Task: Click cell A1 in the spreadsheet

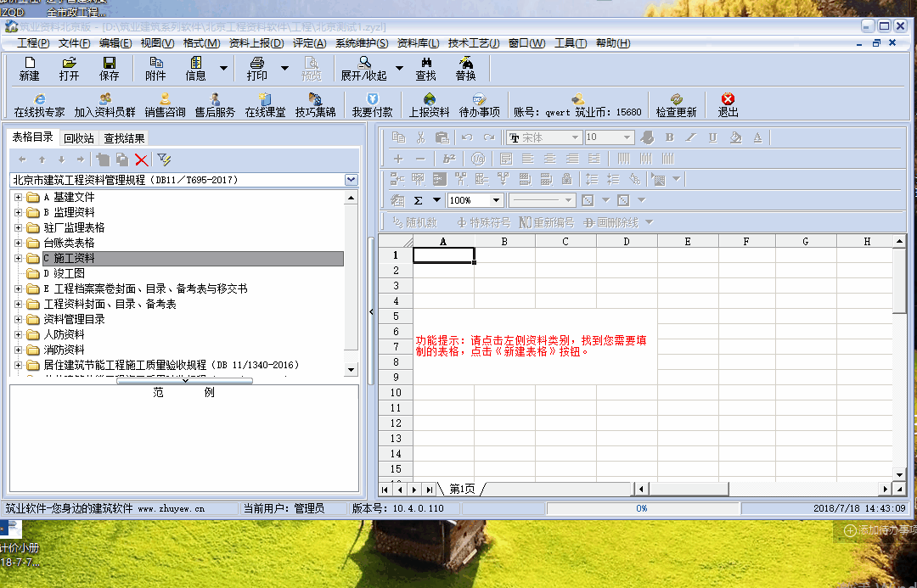Action: 443,255
